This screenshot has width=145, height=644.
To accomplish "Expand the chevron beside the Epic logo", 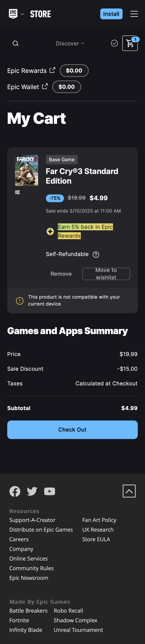I will 23,14.
